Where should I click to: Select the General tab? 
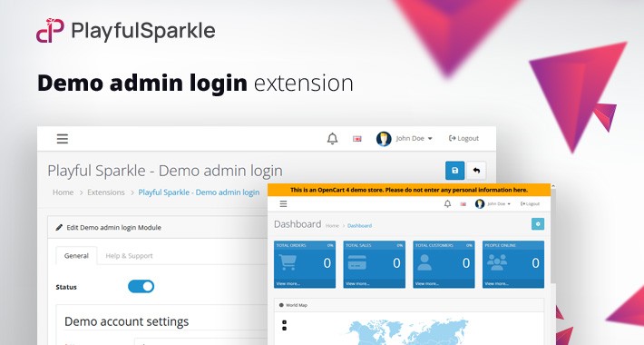[76, 256]
